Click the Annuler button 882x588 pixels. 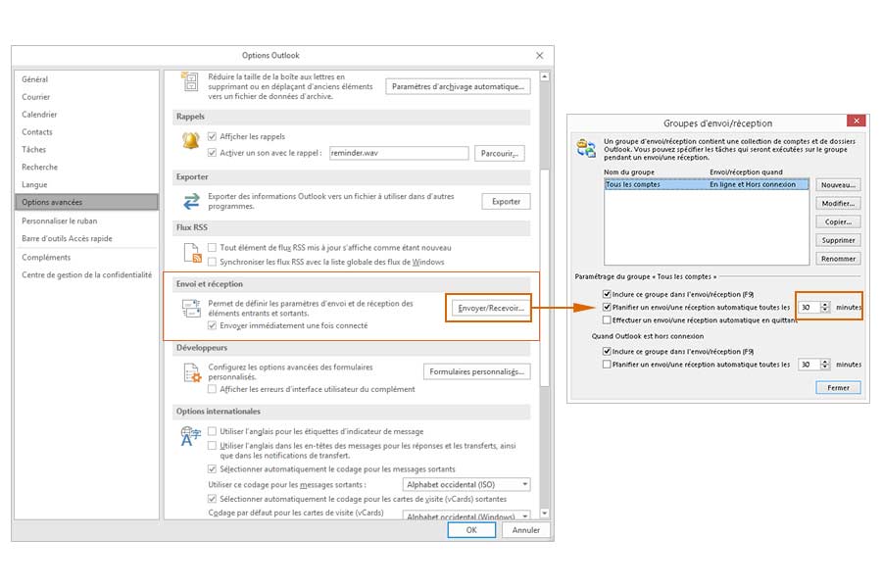[525, 530]
